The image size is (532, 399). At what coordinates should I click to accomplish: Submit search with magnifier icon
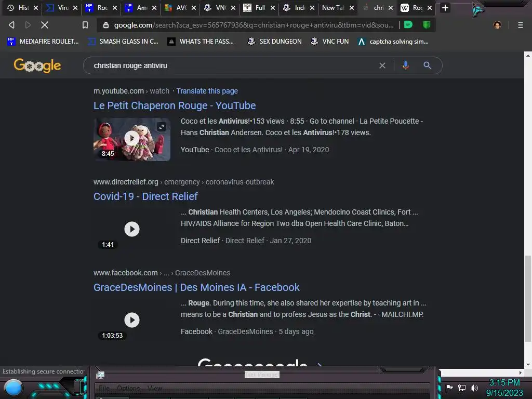pos(427,65)
